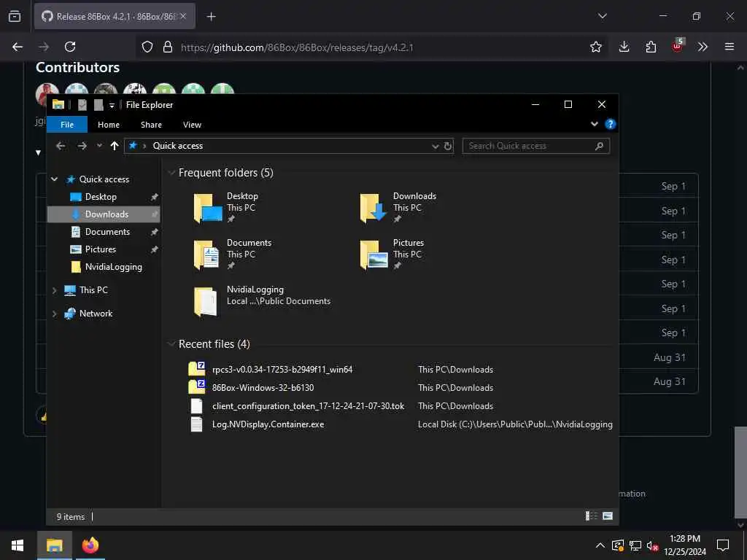Click the site padlock icon
The width and height of the screenshot is (747, 560).
(x=167, y=47)
